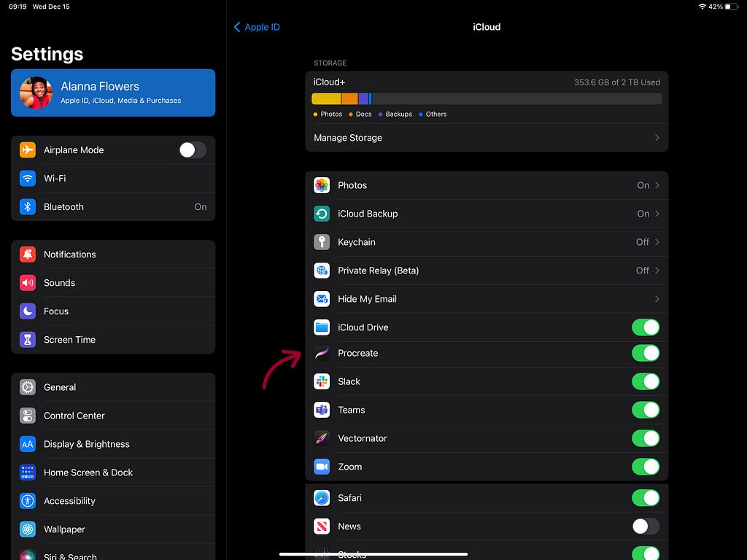Open Hide My Email chevron

point(657,299)
